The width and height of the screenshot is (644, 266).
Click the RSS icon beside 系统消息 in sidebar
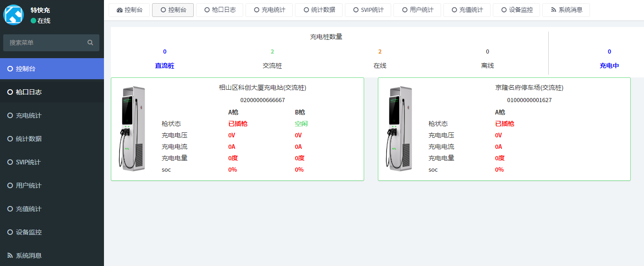10,255
